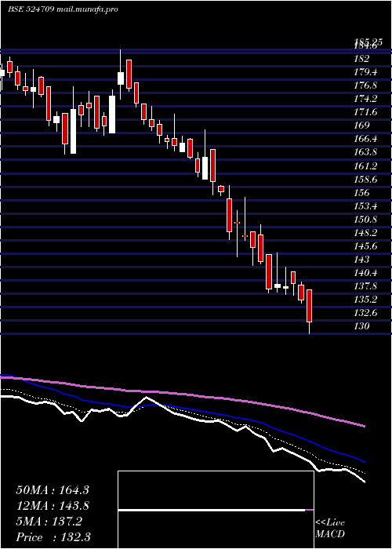The width and height of the screenshot is (392, 549).
Task: Click the BSE 524709 chart title
Action: pos(63,9)
